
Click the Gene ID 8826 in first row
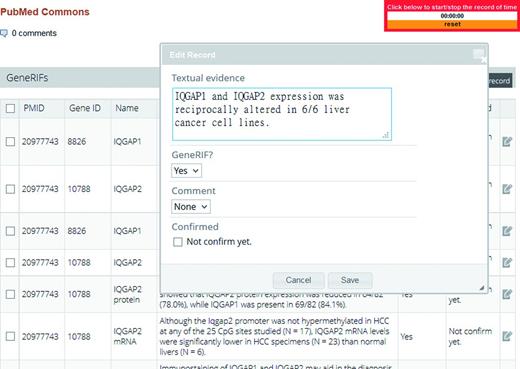coord(77,142)
